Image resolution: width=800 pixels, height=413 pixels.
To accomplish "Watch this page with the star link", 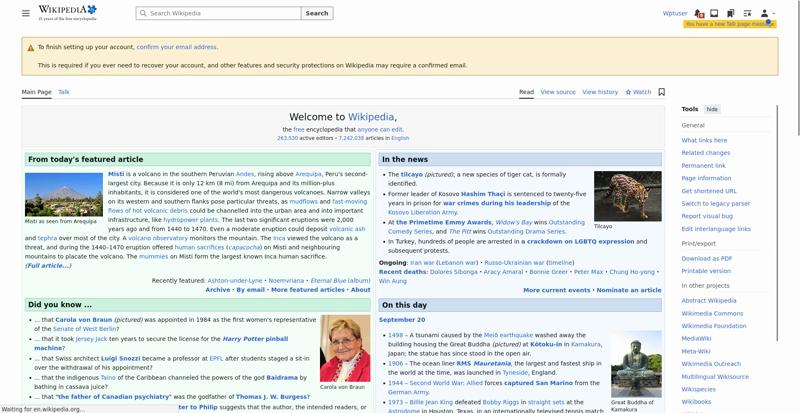I will tap(638, 92).
